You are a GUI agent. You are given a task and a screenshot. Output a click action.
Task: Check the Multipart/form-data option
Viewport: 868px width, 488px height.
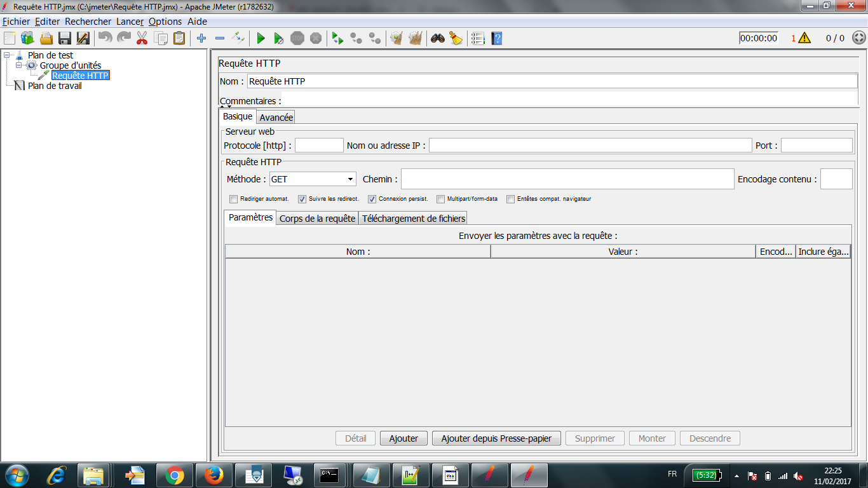pos(440,199)
